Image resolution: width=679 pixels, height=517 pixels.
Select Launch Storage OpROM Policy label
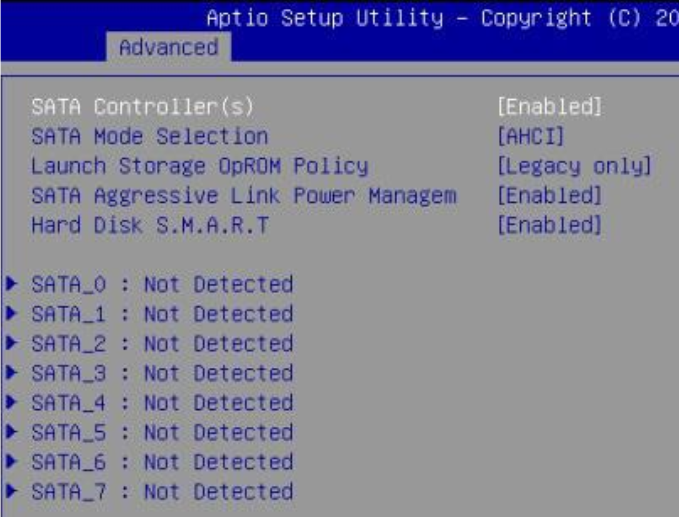pyautogui.click(x=200, y=166)
